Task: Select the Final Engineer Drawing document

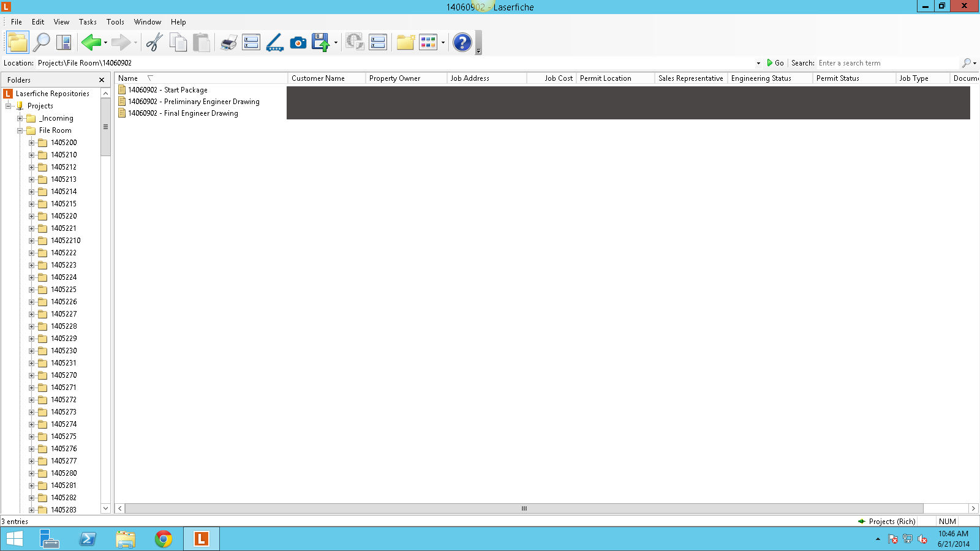Action: click(183, 113)
